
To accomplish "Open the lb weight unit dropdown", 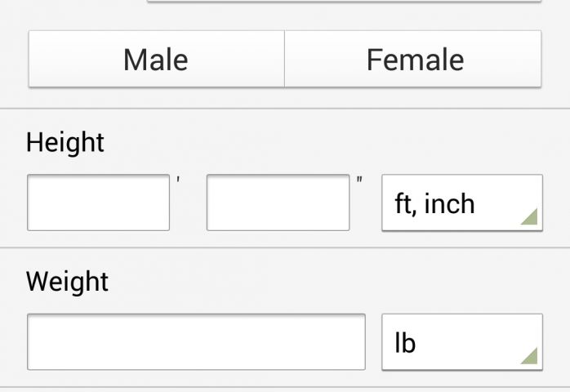I will [x=461, y=342].
